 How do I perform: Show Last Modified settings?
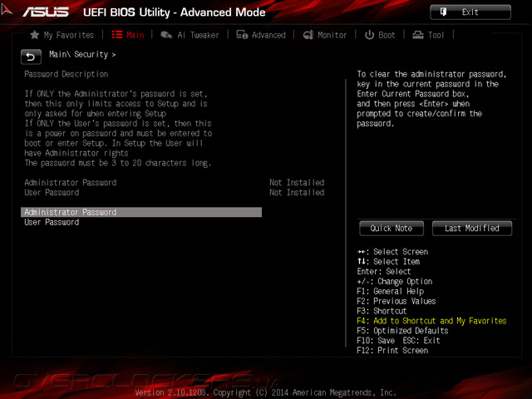[x=472, y=229]
